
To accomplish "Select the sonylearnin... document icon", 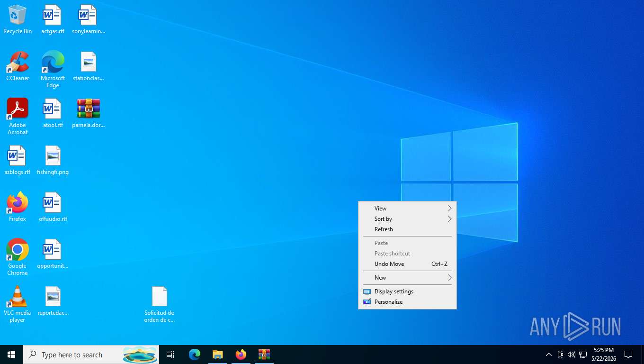I will click(x=88, y=19).
